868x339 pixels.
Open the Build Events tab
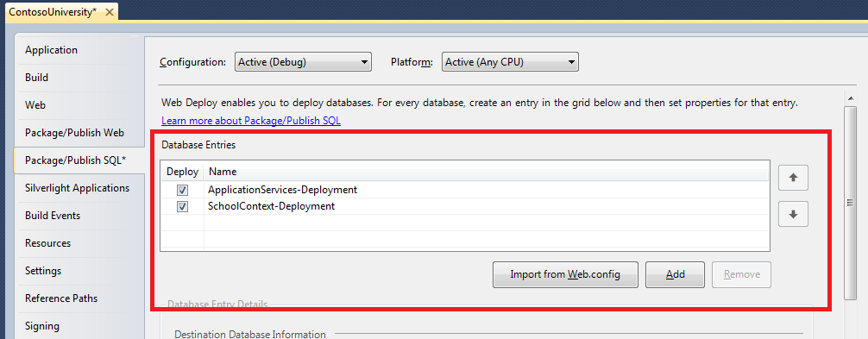(53, 216)
